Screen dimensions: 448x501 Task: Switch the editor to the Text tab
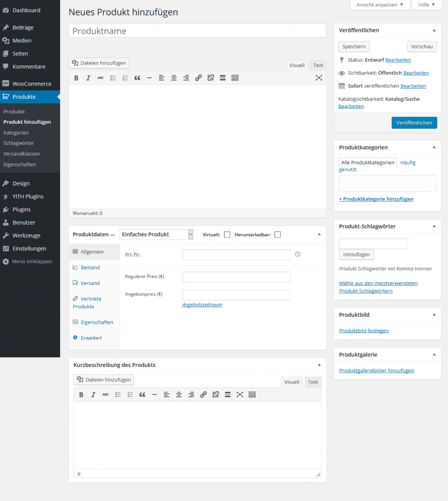[318, 65]
